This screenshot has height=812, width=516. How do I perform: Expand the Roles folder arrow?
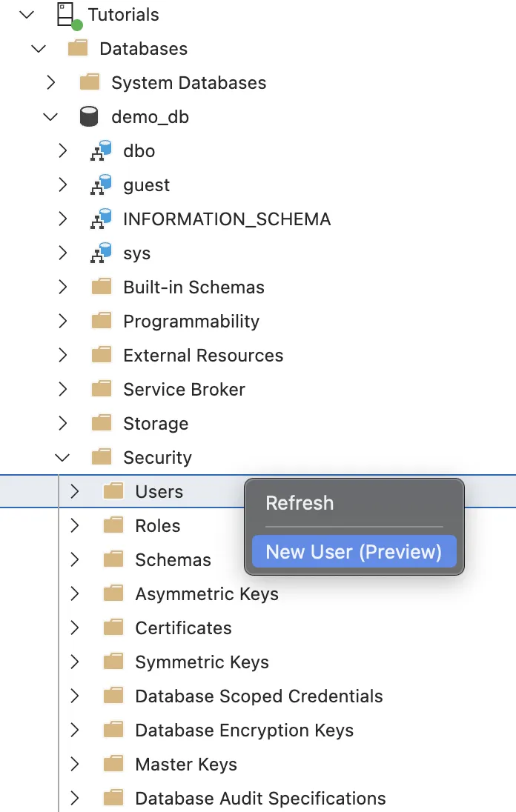[x=74, y=526]
